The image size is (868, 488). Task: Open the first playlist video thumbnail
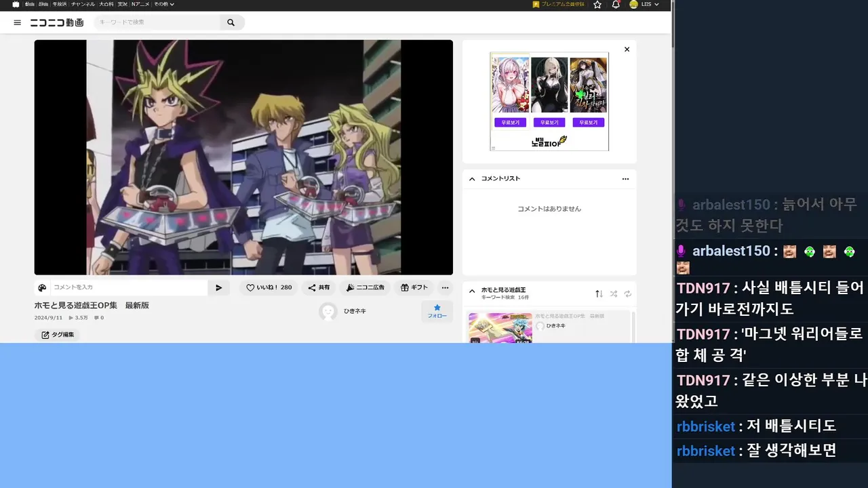500,328
